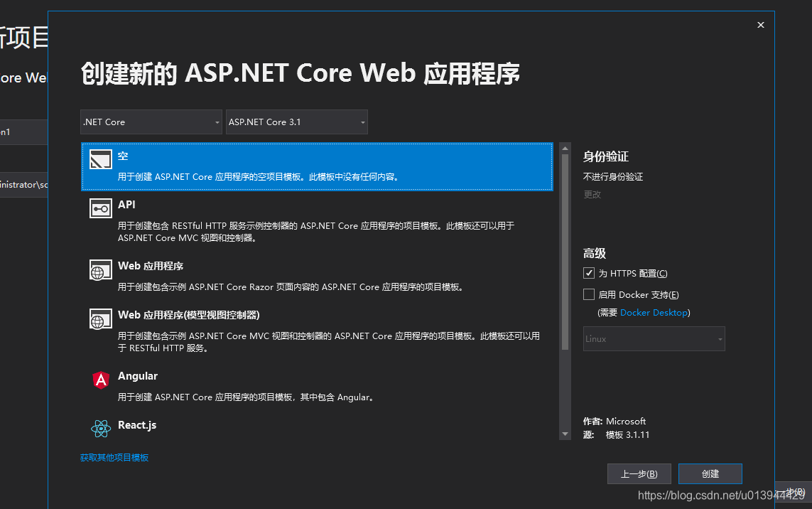
Task: Enable 启用 Docker 支持(E)
Action: (589, 294)
